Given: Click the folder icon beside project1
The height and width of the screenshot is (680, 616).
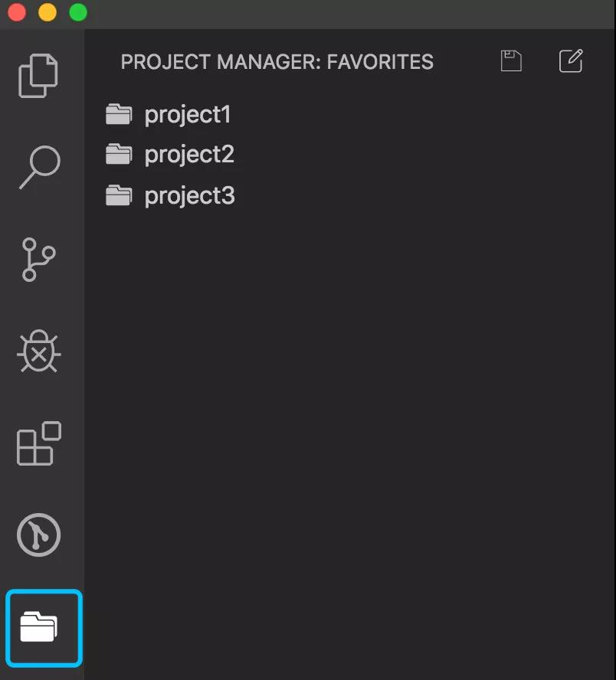Looking at the screenshot, I should [x=119, y=115].
